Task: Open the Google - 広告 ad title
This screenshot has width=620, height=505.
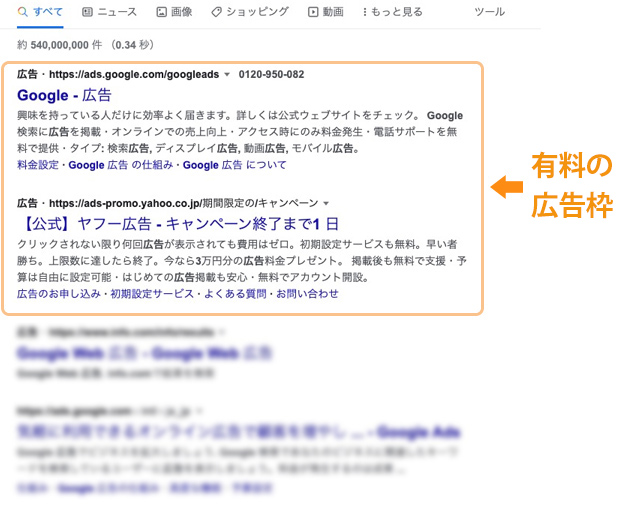Action: click(x=64, y=95)
